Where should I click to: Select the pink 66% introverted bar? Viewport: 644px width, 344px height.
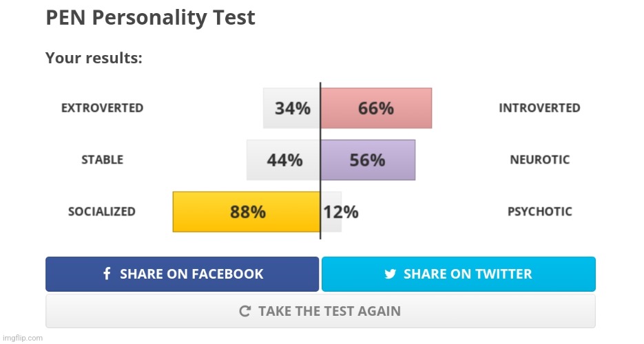pos(376,108)
